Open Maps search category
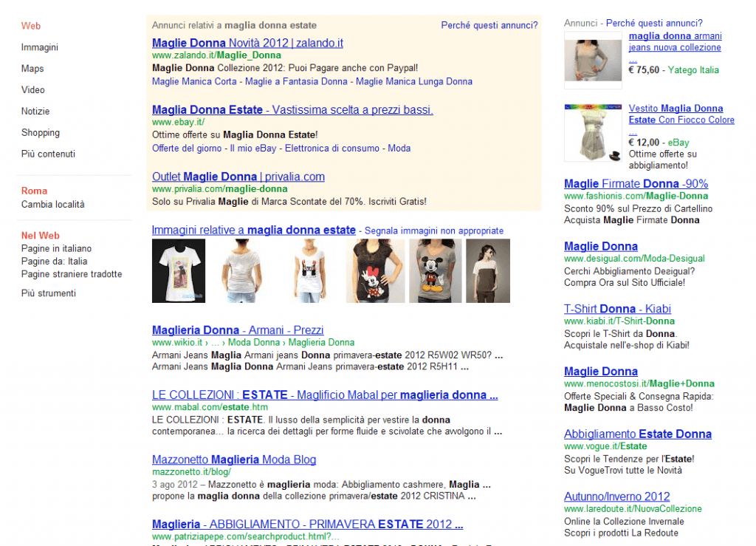Screen dimensions: 756x546 tap(32, 69)
